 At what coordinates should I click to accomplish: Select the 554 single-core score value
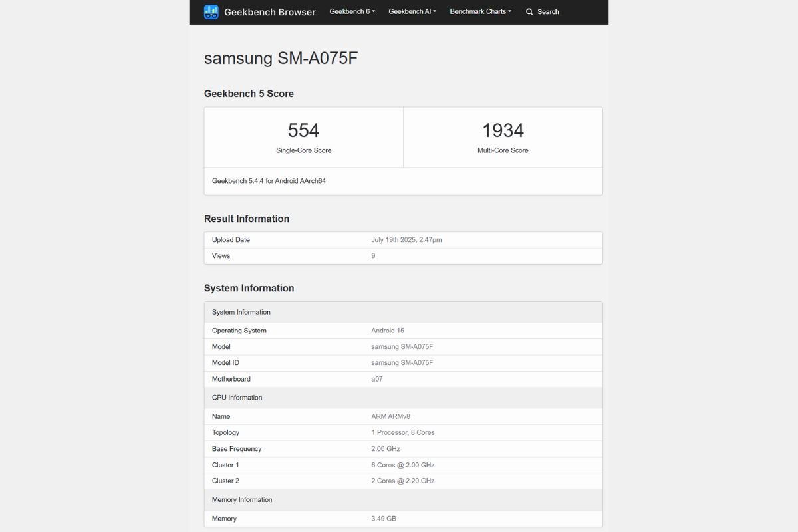[304, 130]
